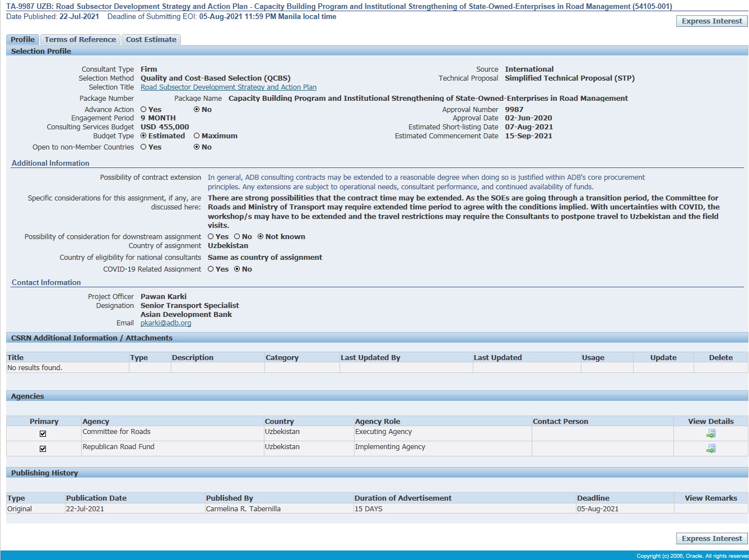Open the Cost Estimate tab
The width and height of the screenshot is (749, 560).
pos(151,40)
